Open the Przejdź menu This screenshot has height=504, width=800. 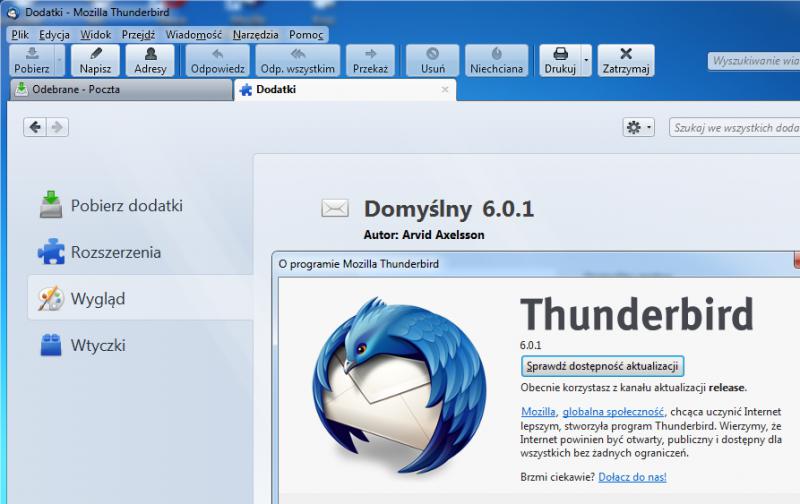pyautogui.click(x=138, y=35)
